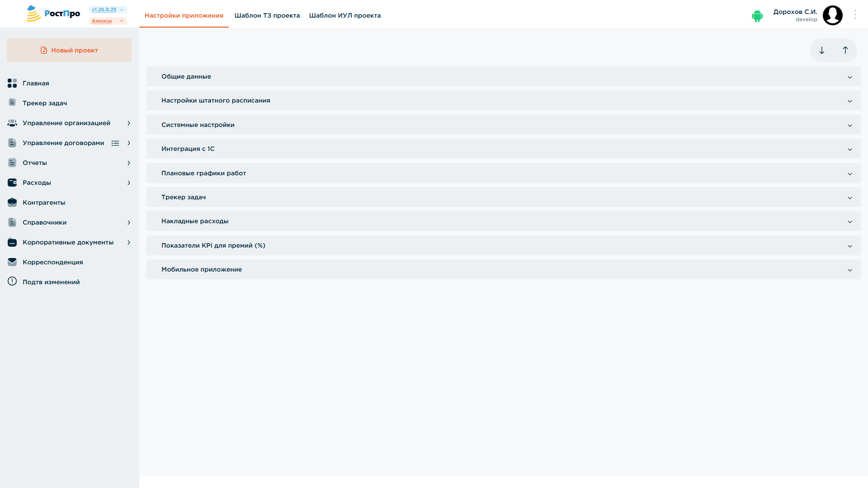The image size is (868, 488).
Task: Click the Управление договорами document icon
Action: coord(12,143)
